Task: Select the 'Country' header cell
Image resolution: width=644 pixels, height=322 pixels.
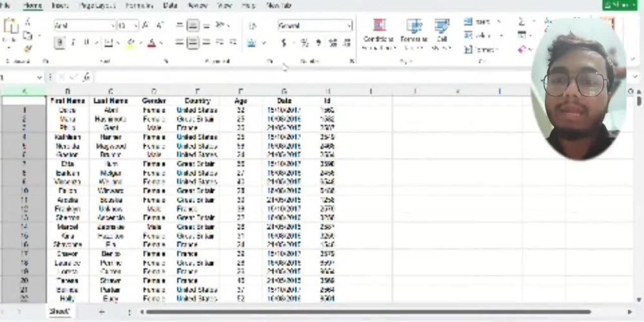Action: (x=197, y=100)
